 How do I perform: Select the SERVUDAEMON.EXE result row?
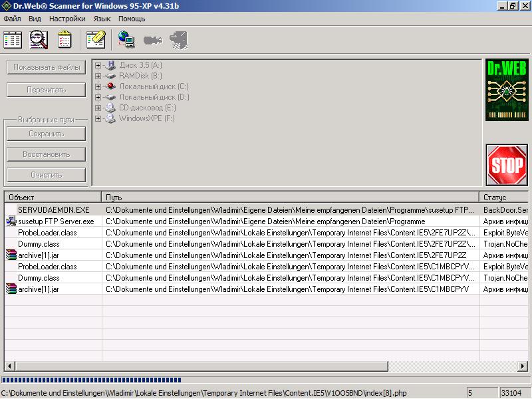pyautogui.click(x=266, y=210)
